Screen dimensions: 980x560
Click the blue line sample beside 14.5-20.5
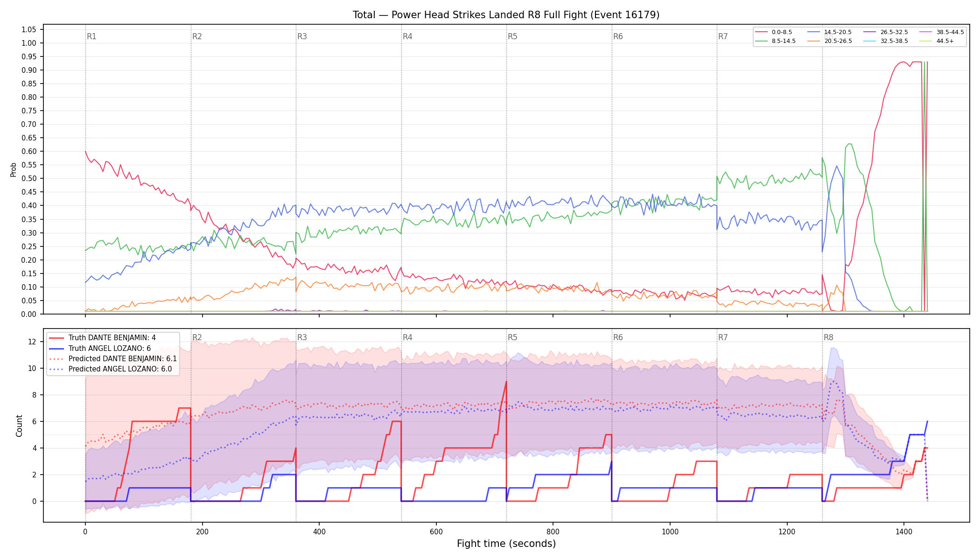click(814, 32)
